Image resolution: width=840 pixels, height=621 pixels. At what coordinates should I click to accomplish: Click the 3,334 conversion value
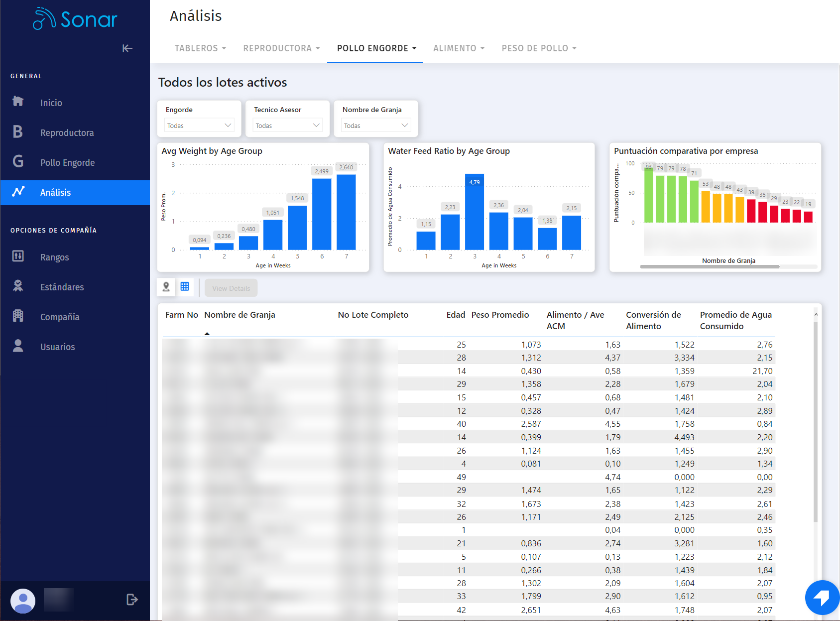[684, 358]
